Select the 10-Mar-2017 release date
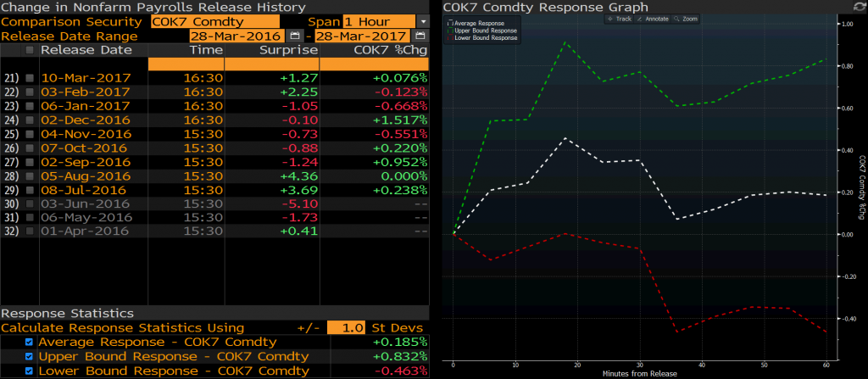The height and width of the screenshot is (379, 868). click(86, 78)
